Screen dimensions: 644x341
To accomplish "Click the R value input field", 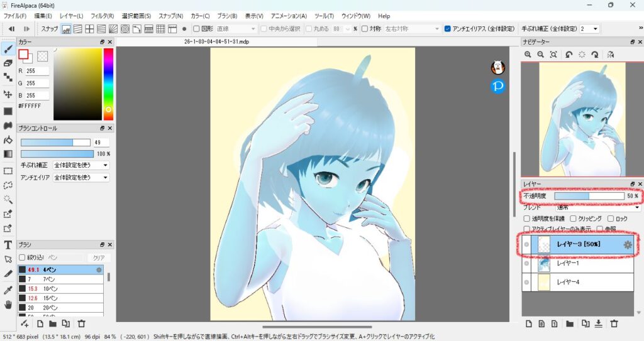I will [37, 71].
